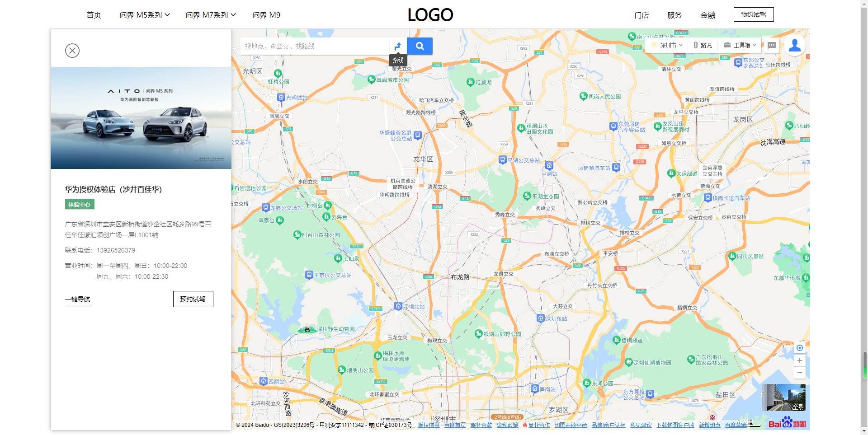Click the 预约试驾 button in store panel
The height and width of the screenshot is (435, 868).
pos(193,299)
